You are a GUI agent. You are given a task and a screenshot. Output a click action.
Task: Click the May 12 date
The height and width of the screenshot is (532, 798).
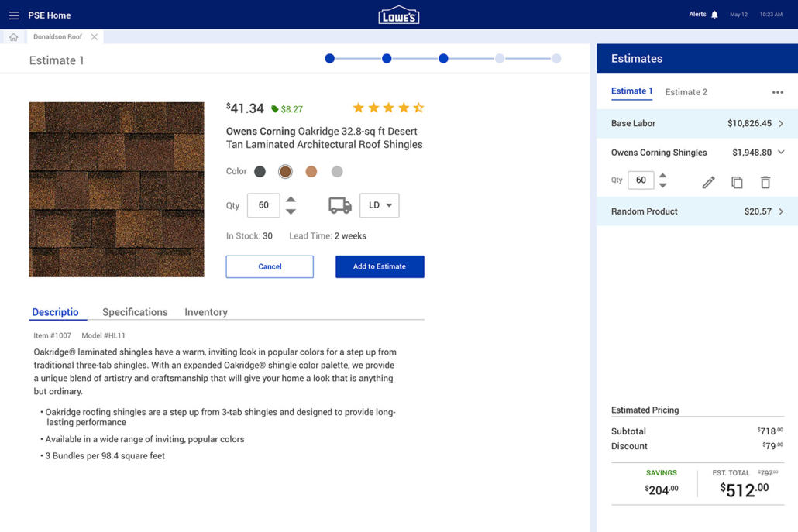pyautogui.click(x=738, y=15)
